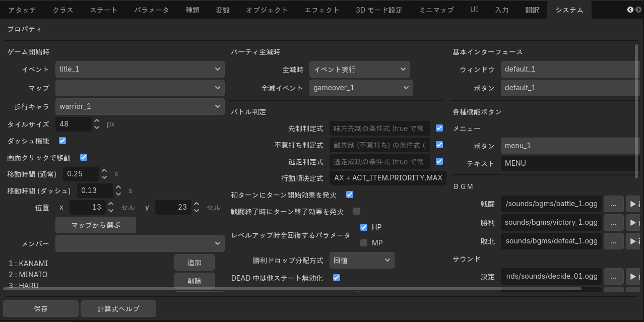The image size is (644, 322).
Task: Adjust 移動時間 (ダッシュ) stepper arrows
Action: (x=118, y=190)
